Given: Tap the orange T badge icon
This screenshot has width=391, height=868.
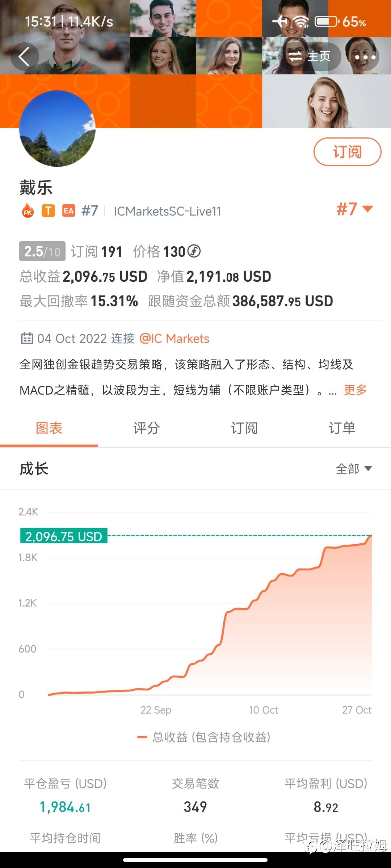Looking at the screenshot, I should click(48, 210).
